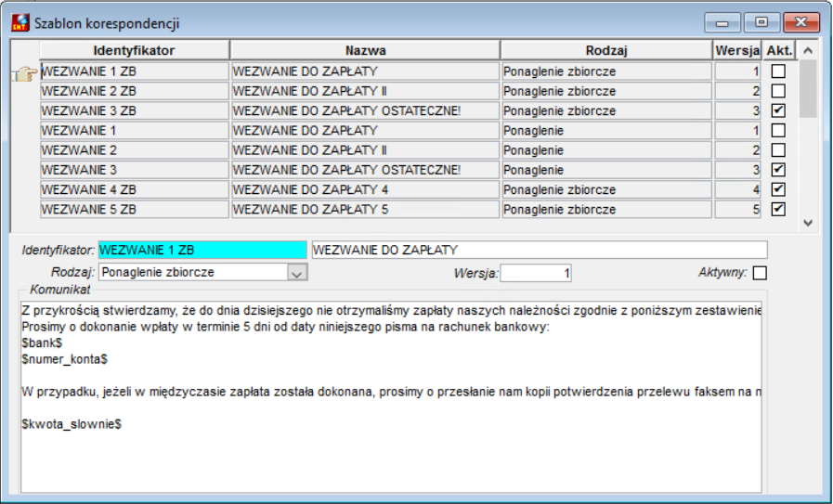833x504 pixels.
Task: Click the $bank$ placeholder in Komunikat
Action: coord(42,343)
